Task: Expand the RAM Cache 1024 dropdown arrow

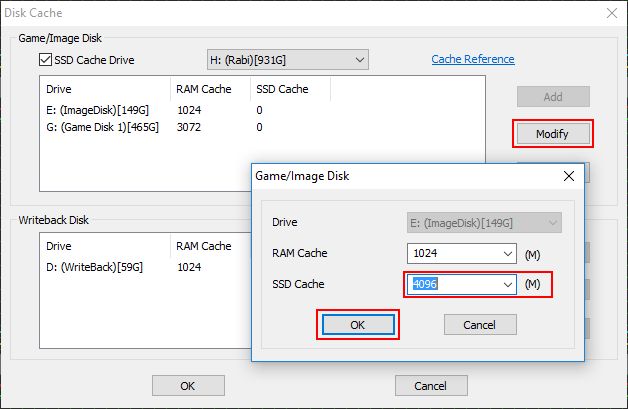Action: 507,254
